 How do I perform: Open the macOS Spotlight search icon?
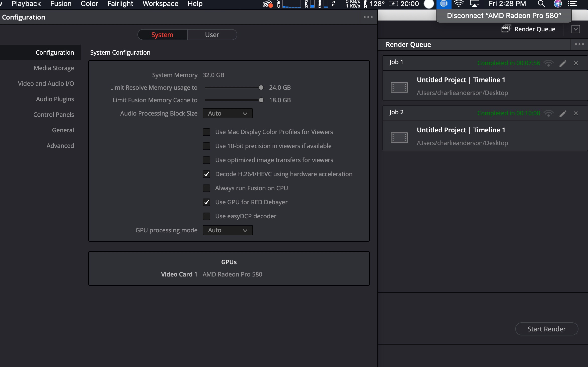pos(541,4)
